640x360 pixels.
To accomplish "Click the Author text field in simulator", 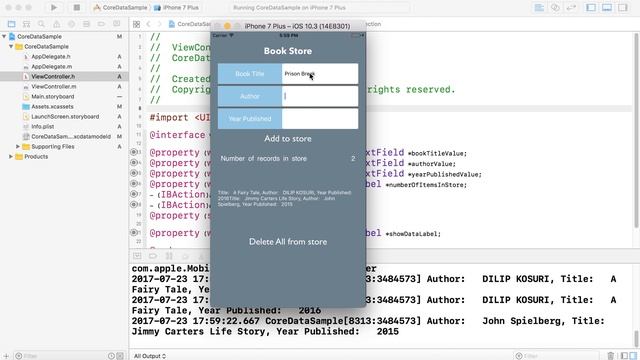I will [x=320, y=96].
